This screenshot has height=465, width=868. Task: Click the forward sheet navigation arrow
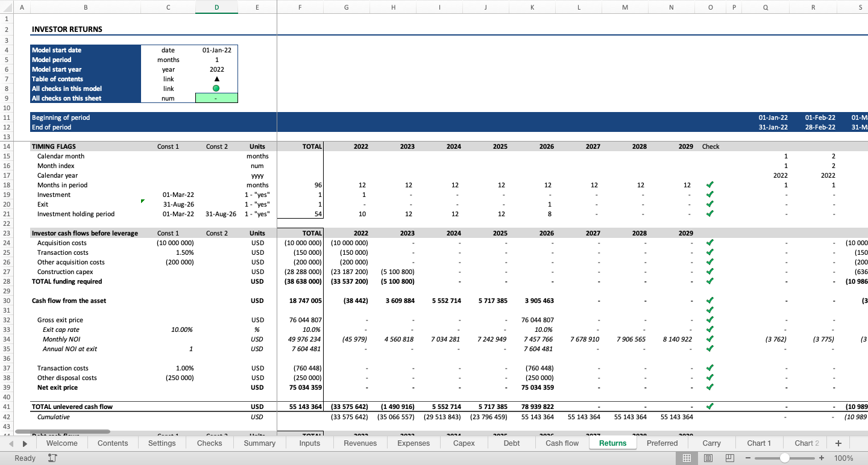[24, 443]
